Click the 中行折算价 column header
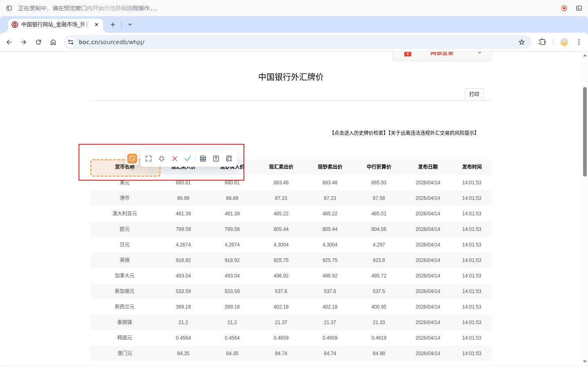This screenshot has width=588, height=367. pos(379,167)
